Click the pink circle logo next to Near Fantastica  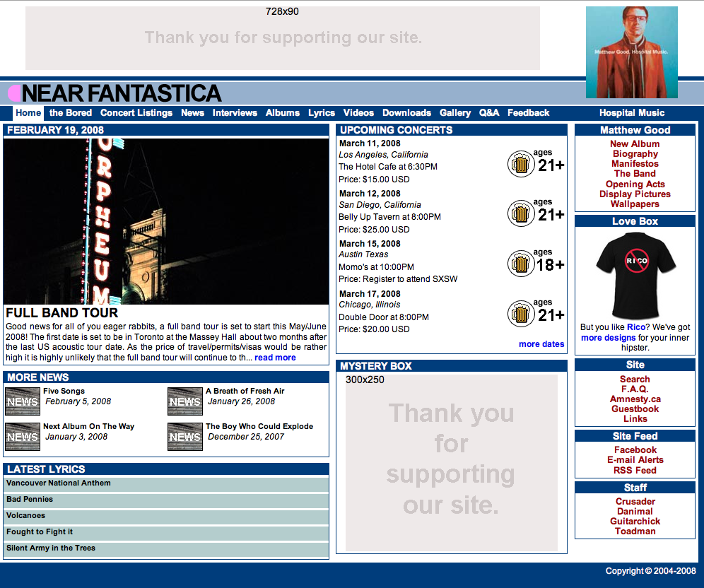[14, 93]
